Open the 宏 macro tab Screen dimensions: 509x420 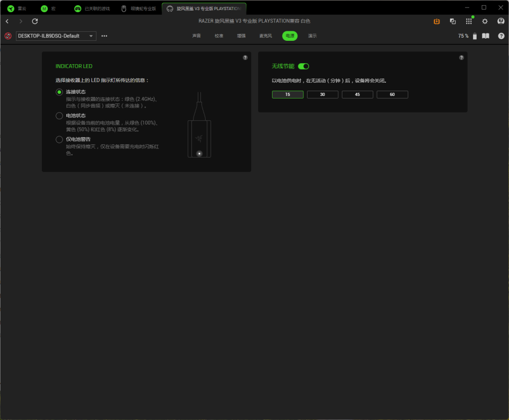point(48,9)
